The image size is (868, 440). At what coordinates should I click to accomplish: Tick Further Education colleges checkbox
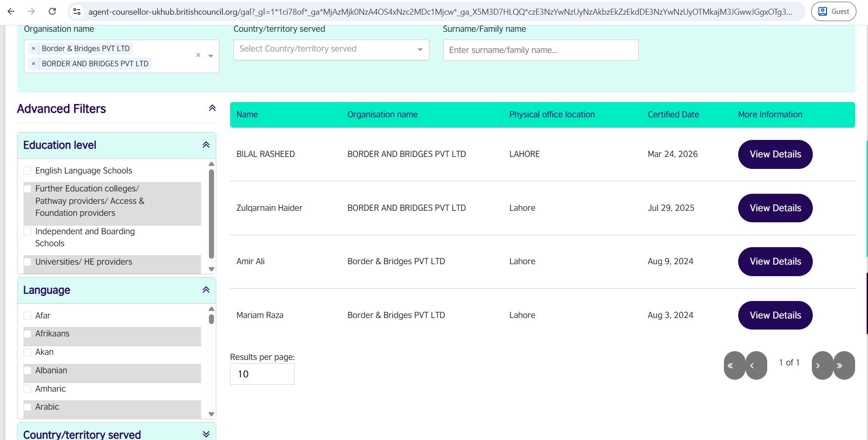point(28,189)
